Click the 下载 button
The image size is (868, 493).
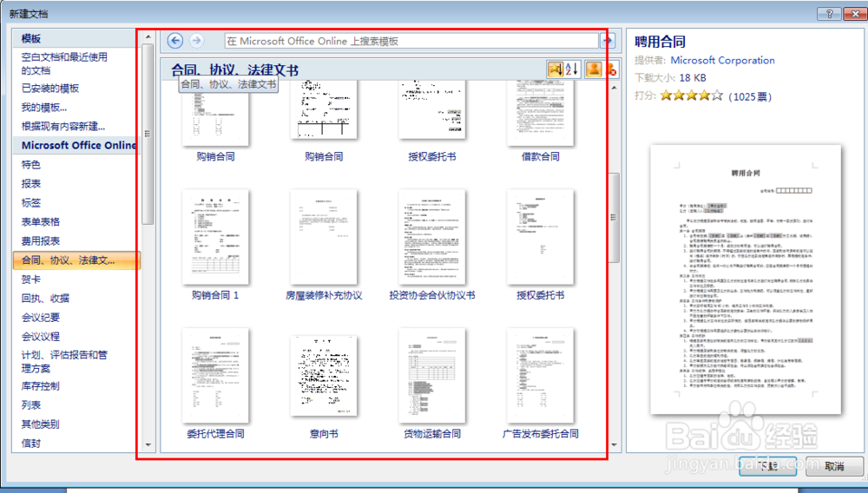pos(768,466)
